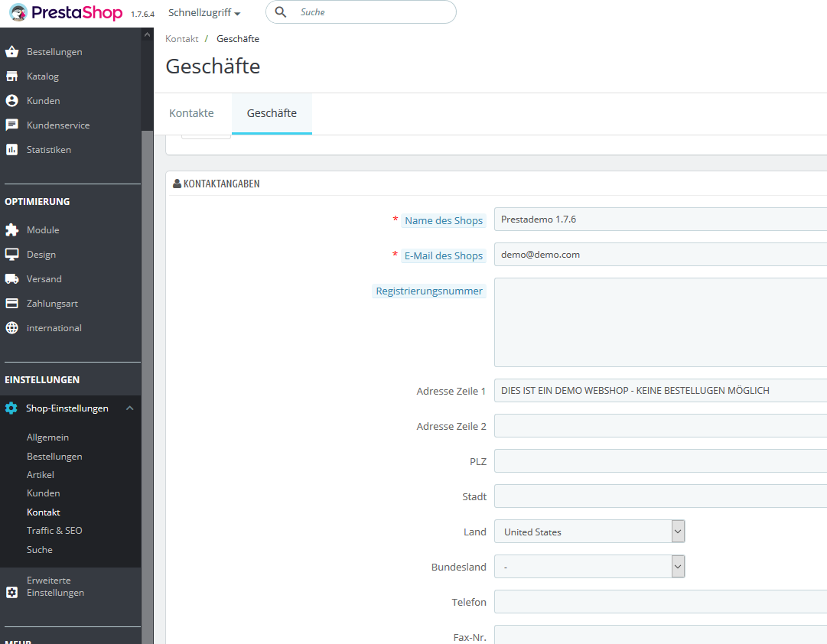Click the Name des Shops label

444,220
